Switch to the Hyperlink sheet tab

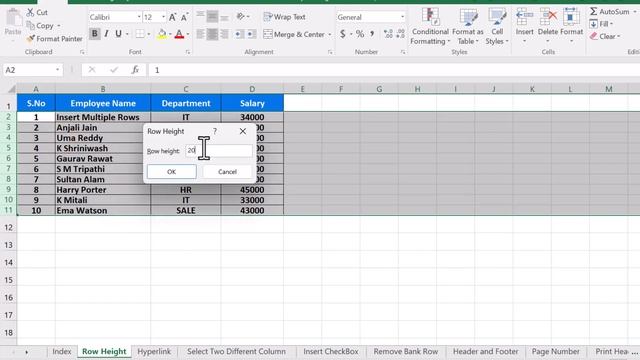pos(154,351)
